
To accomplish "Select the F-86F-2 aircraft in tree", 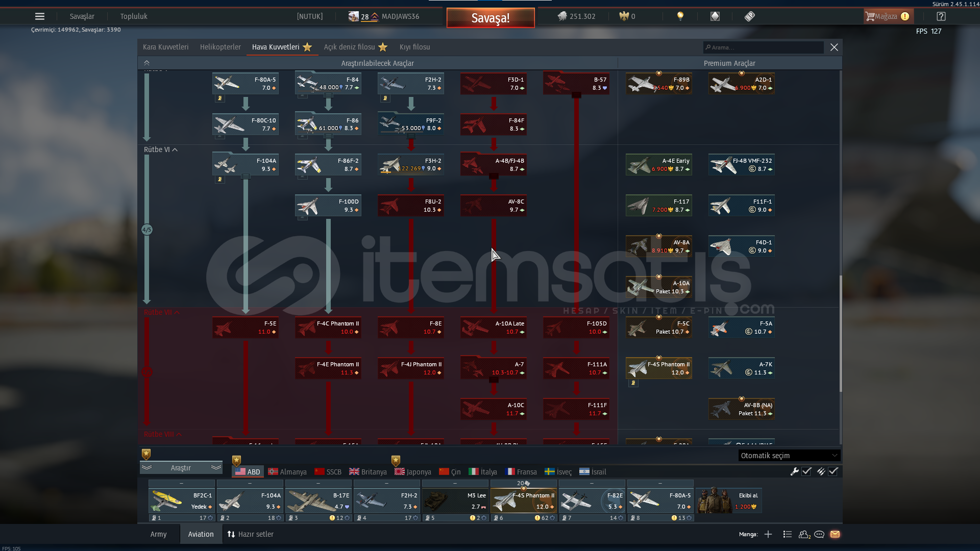I will 328,165.
